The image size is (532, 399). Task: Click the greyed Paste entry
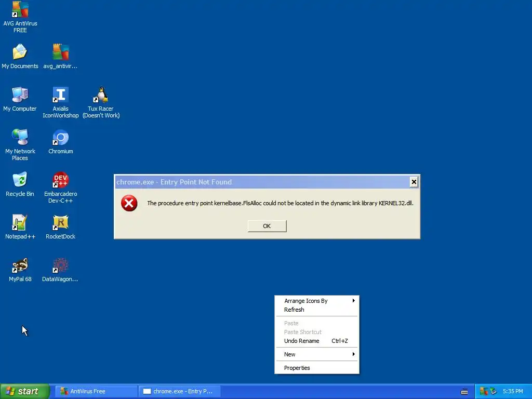point(317,323)
